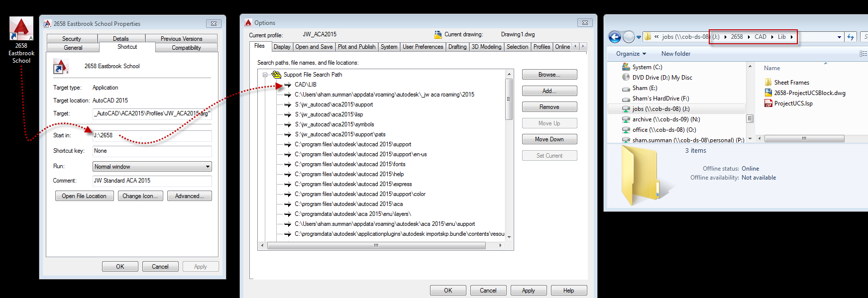
Task: Select the CAD\LIB search path entry
Action: pyautogui.click(x=306, y=85)
